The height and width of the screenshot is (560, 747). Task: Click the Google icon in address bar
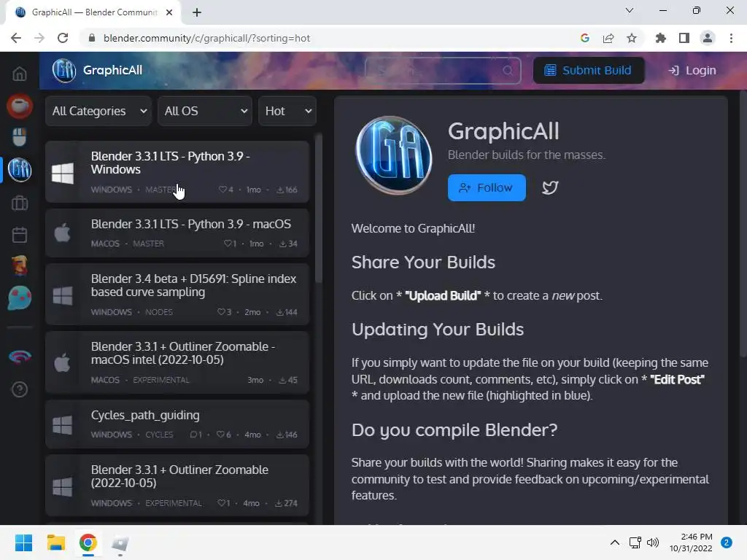pos(585,38)
